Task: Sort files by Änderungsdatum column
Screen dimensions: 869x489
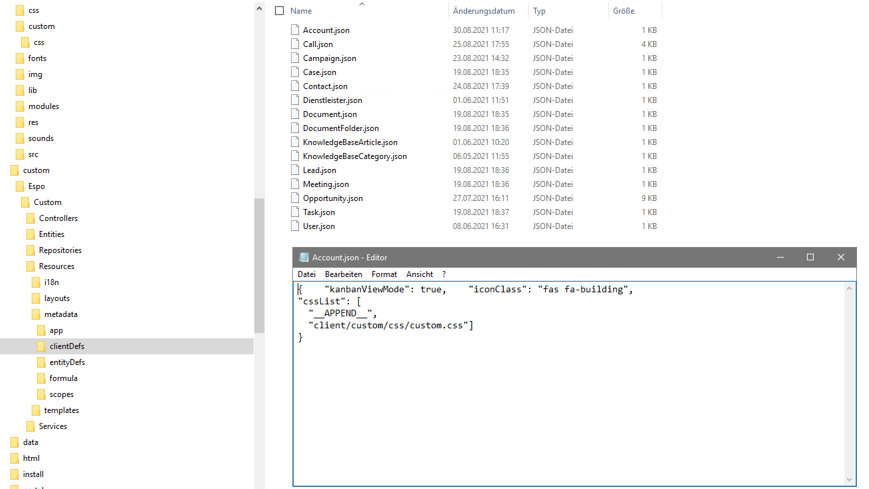Action: coord(484,11)
